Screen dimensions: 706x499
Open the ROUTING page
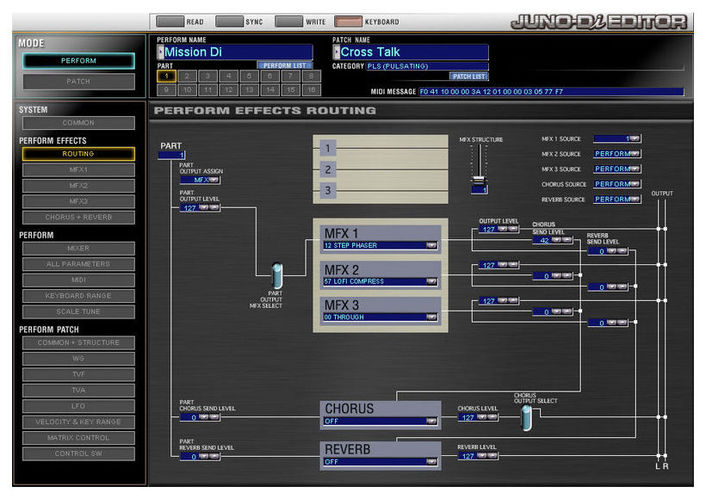coord(79,154)
